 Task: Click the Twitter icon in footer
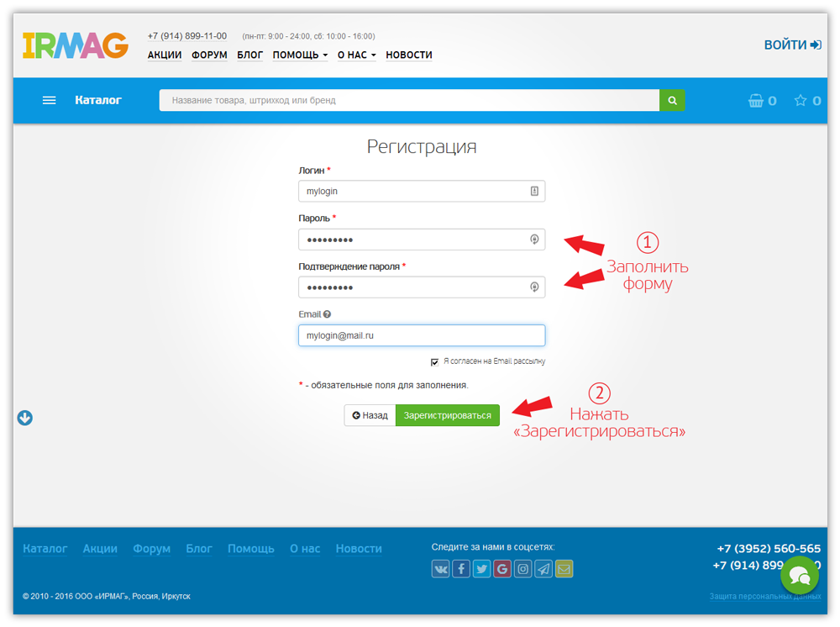pyautogui.click(x=481, y=569)
